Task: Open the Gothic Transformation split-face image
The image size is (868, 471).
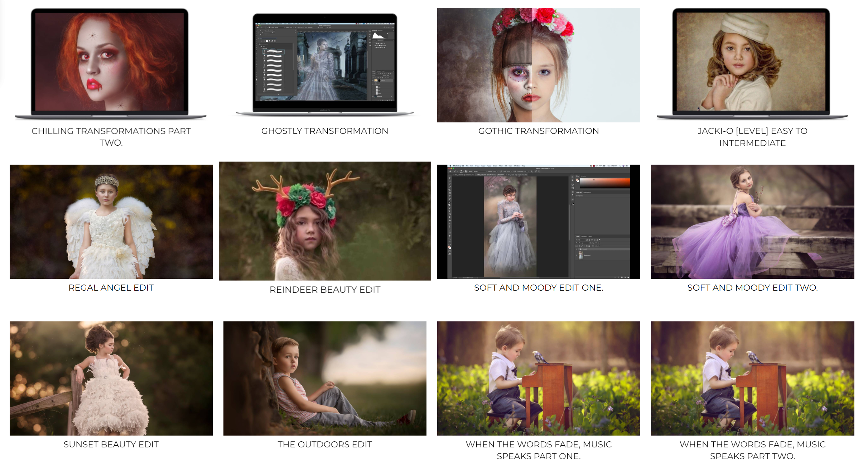Action: (538, 65)
